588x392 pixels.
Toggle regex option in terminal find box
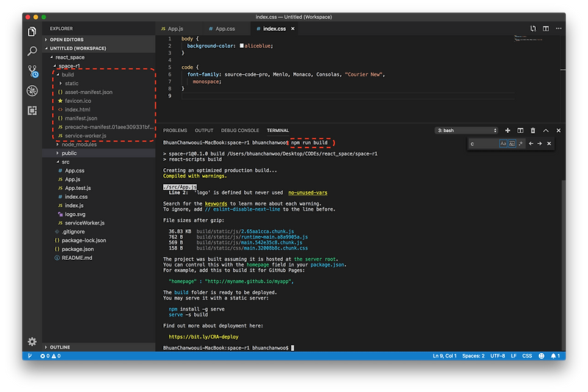521,144
